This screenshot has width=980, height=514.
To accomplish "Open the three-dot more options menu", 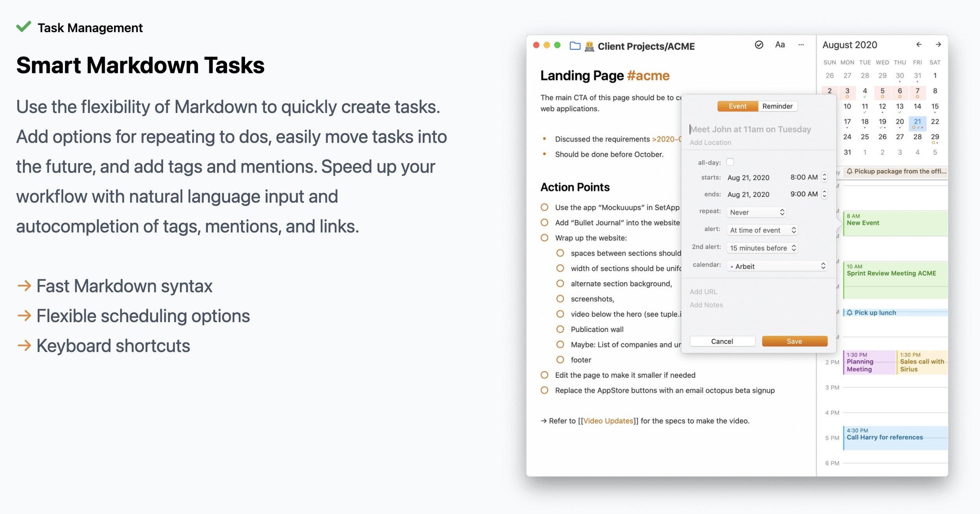I will point(801,45).
